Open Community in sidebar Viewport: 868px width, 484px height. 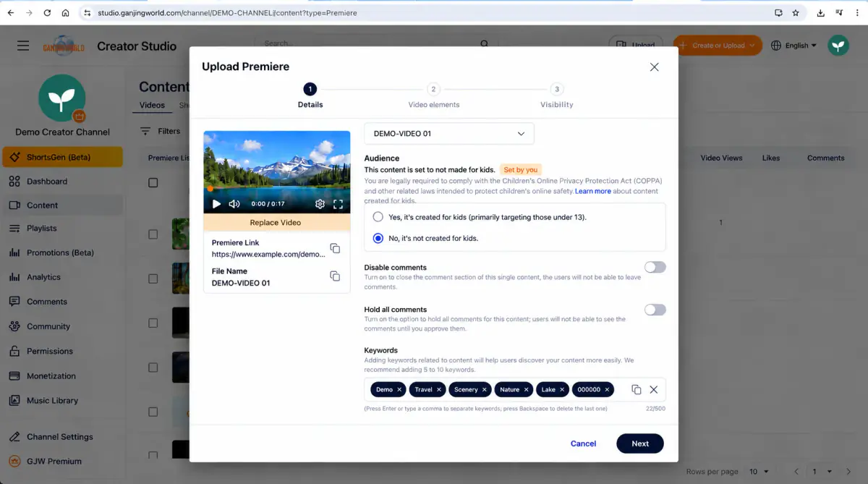click(62, 326)
